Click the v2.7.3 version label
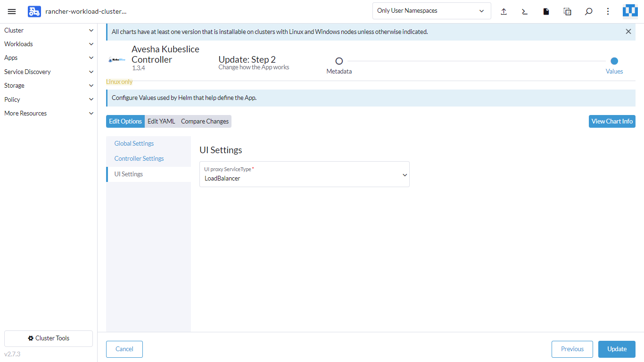The width and height of the screenshot is (644, 362). pyautogui.click(x=12, y=354)
